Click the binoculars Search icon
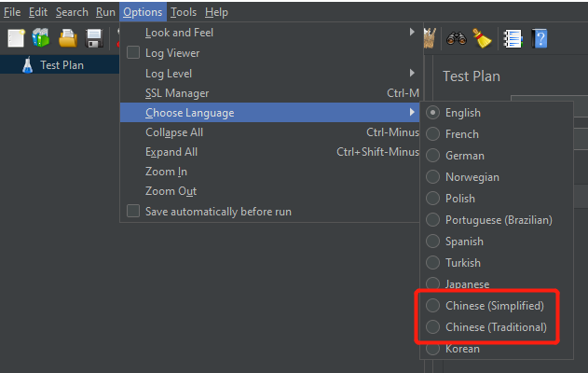The image size is (588, 373). [457, 38]
